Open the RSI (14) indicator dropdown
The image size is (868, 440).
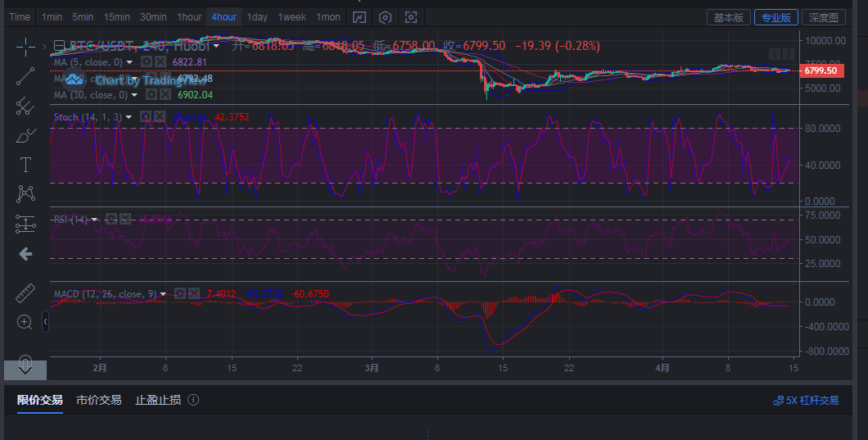point(95,220)
